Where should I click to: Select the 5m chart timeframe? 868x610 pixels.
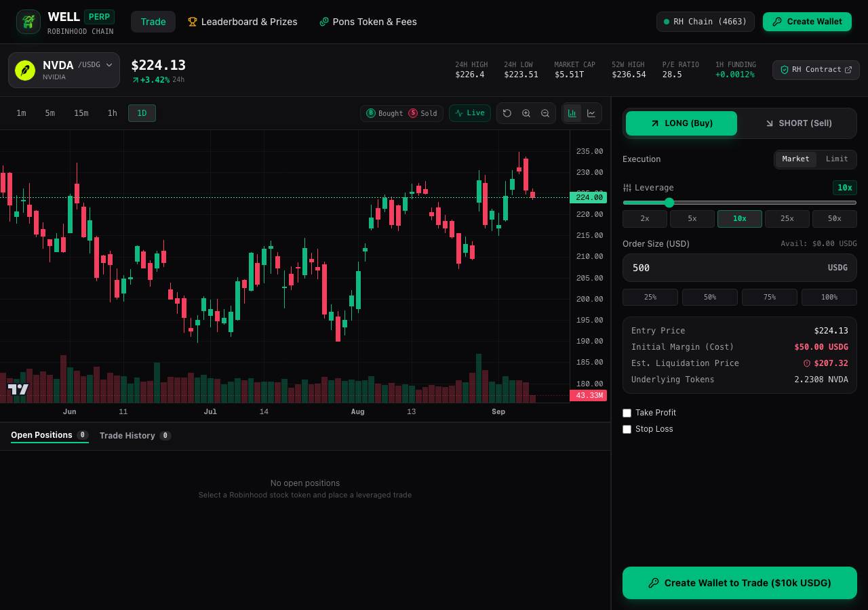(x=50, y=113)
